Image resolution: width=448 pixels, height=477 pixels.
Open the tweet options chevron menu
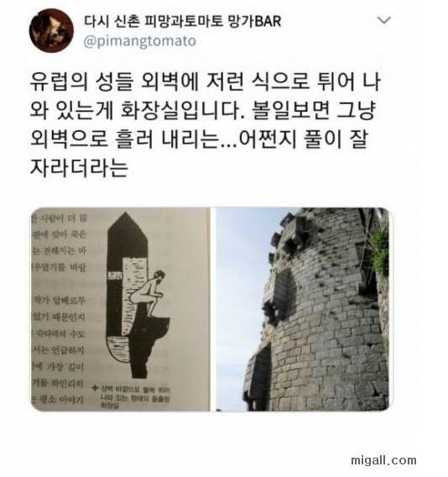click(383, 20)
